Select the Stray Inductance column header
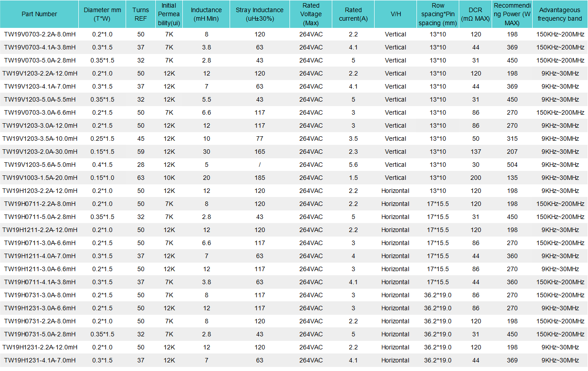The width and height of the screenshot is (588, 371). click(x=259, y=14)
